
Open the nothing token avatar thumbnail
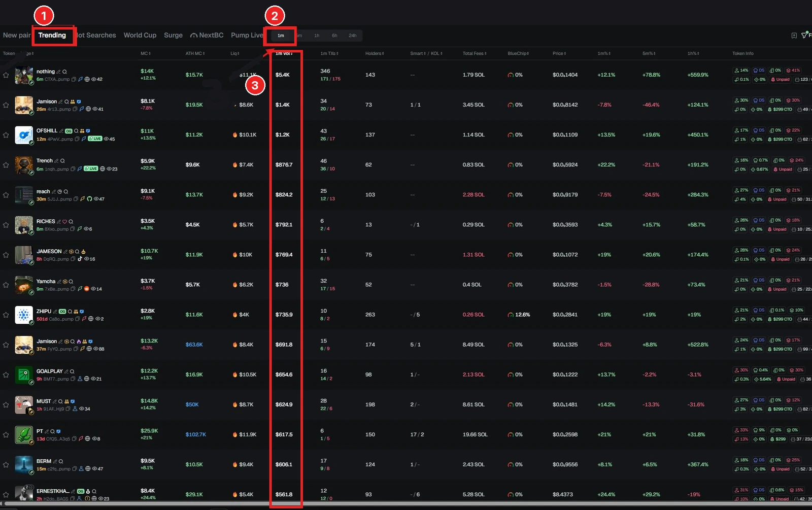pos(24,75)
